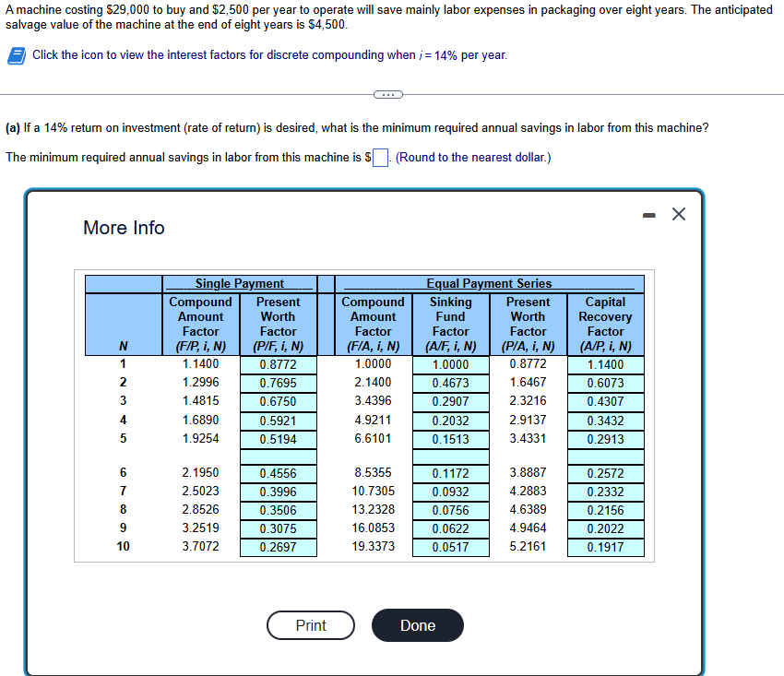784x676 pixels.
Task: Click the P/F factor 0.3506 for N=8
Action: (x=278, y=510)
